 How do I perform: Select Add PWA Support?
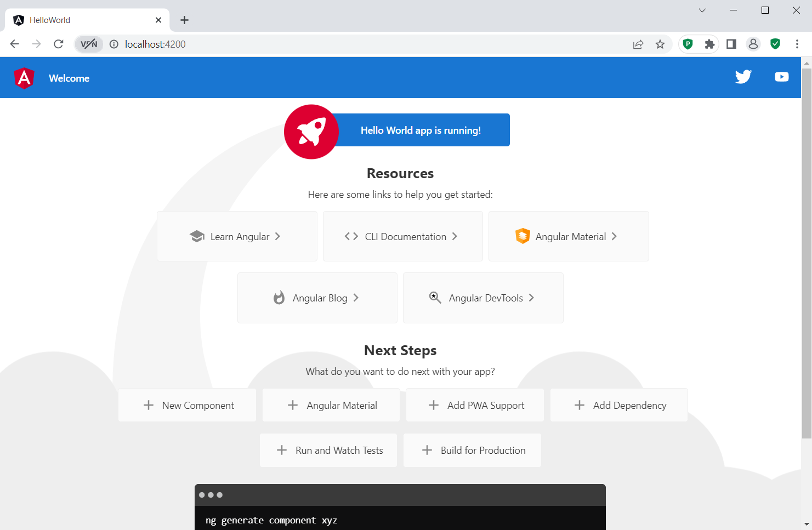click(475, 405)
